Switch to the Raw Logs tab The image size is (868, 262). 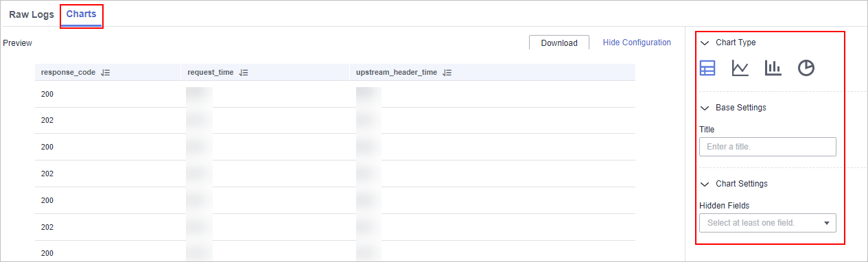32,14
